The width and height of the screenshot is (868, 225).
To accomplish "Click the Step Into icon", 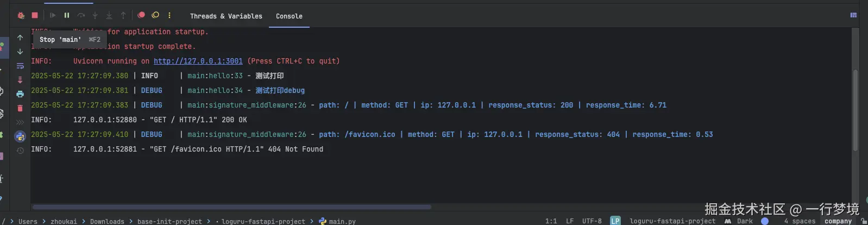I will point(95,15).
